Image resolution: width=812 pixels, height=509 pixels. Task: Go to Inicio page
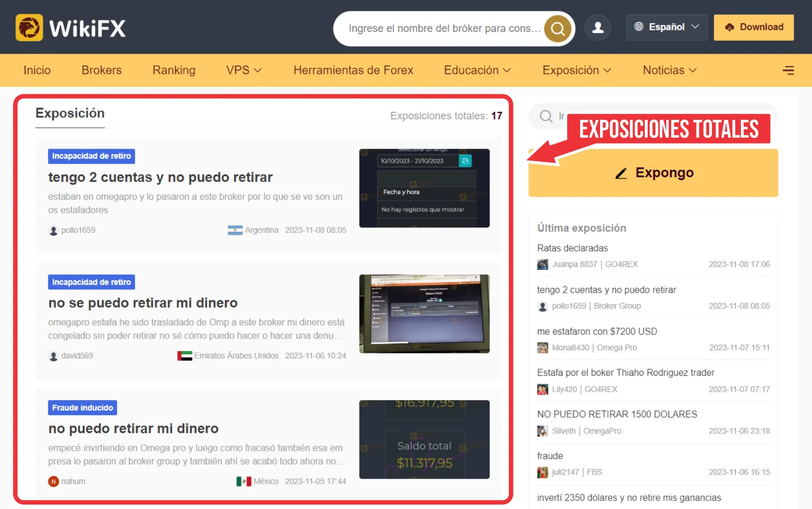tap(37, 70)
